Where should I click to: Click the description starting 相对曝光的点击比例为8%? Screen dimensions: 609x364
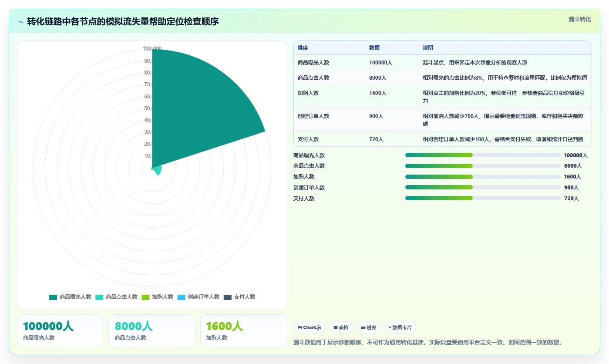pyautogui.click(x=505, y=78)
